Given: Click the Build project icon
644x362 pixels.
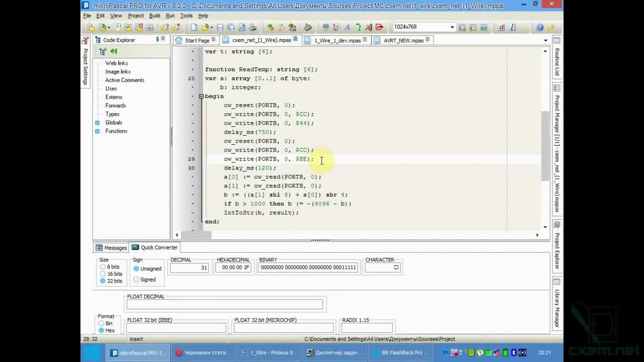Looking at the screenshot, I should [x=271, y=27].
